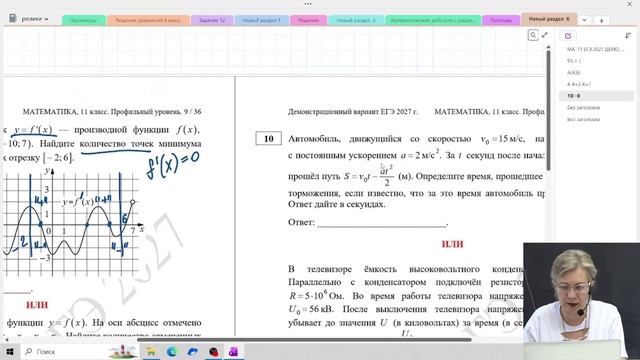Viewport: 640px width, 360px height.
Task: Add a new section with plus button
Action: pyautogui.click(x=601, y=20)
